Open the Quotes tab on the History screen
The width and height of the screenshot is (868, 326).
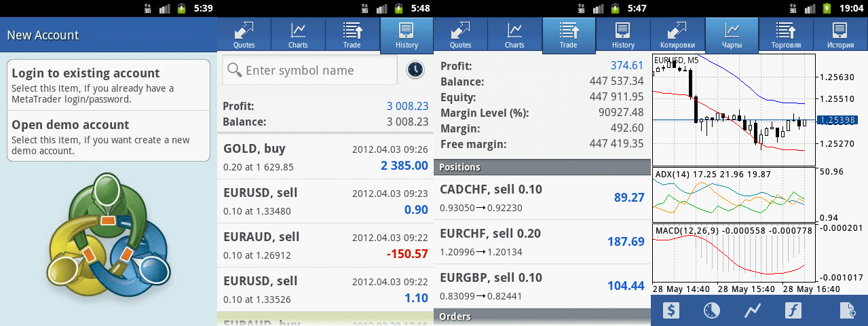point(244,35)
